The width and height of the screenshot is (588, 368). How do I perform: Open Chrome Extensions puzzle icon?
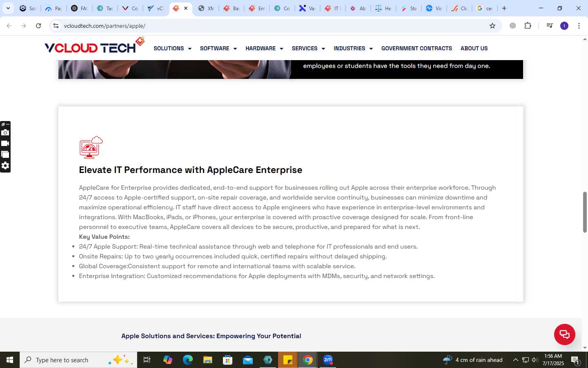coord(528,26)
